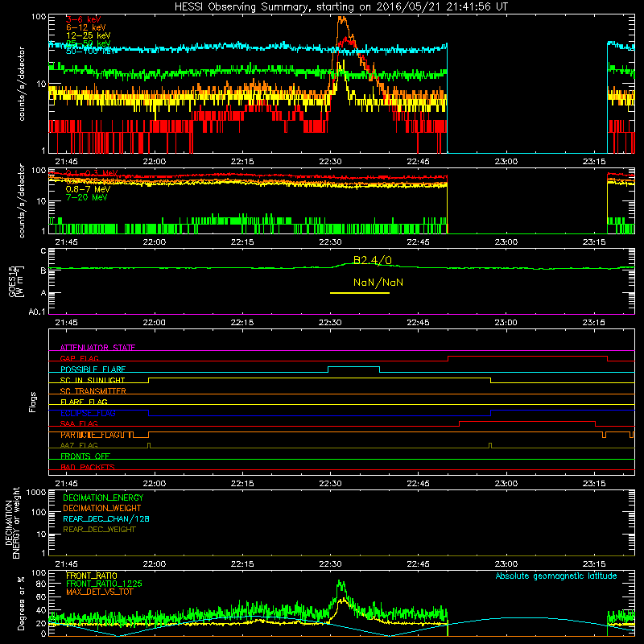Screen dimensions: 644x644
Task: Click the "Flags" y-axis label
Action: point(33,402)
